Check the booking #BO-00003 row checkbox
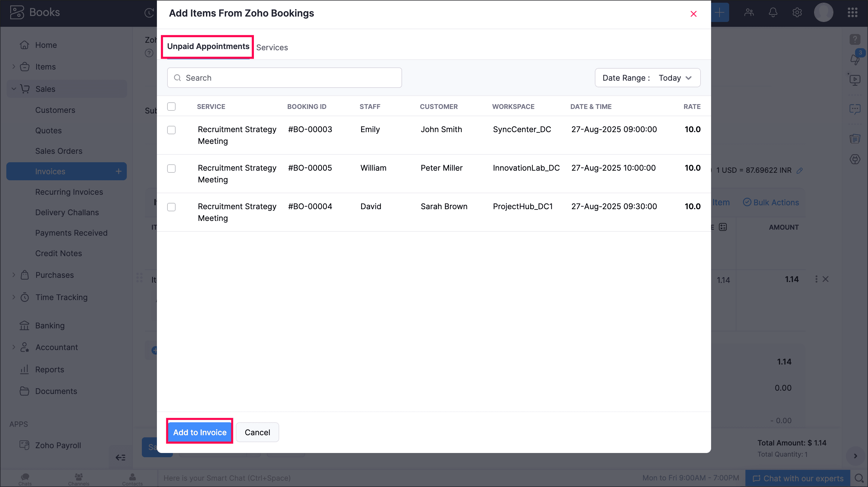This screenshot has width=868, height=487. pos(171,130)
